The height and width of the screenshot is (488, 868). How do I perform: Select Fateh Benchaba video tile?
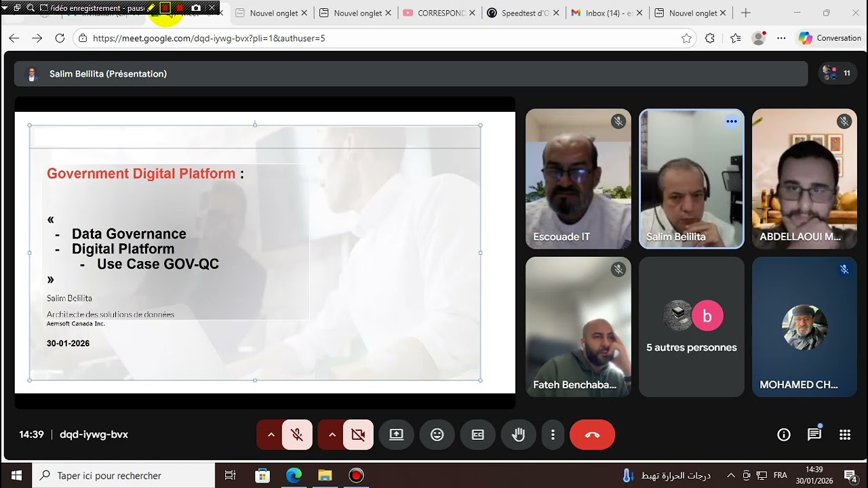click(x=578, y=327)
